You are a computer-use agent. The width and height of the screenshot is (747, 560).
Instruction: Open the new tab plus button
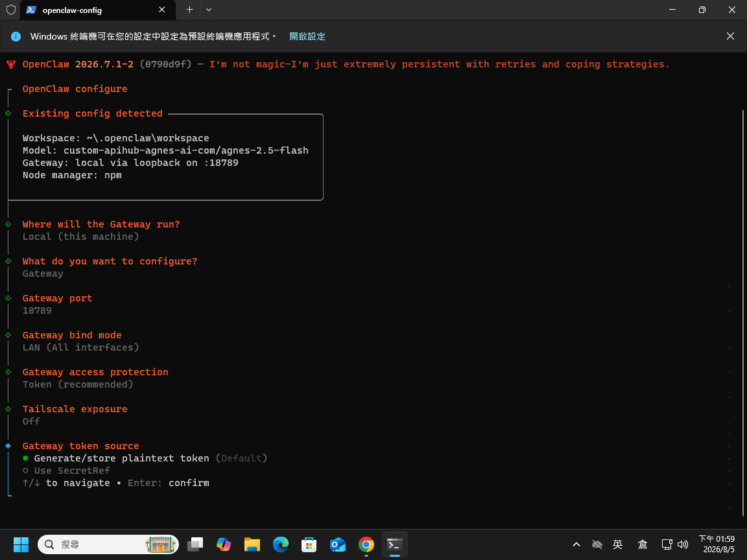[x=189, y=10]
